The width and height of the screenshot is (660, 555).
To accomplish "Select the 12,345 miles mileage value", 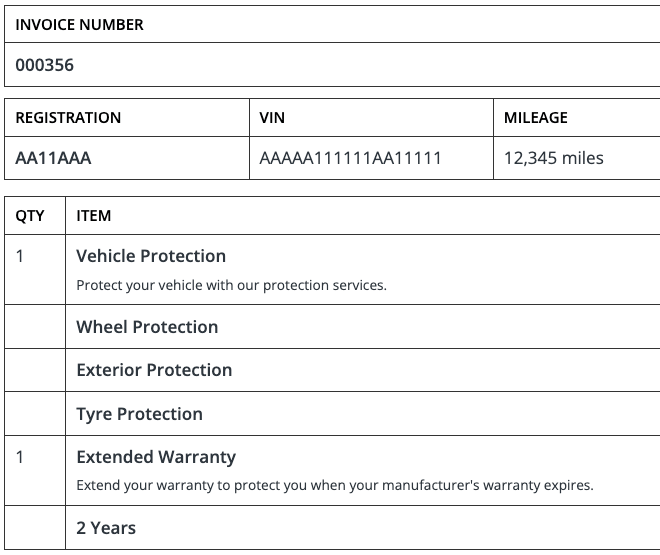I will point(553,158).
